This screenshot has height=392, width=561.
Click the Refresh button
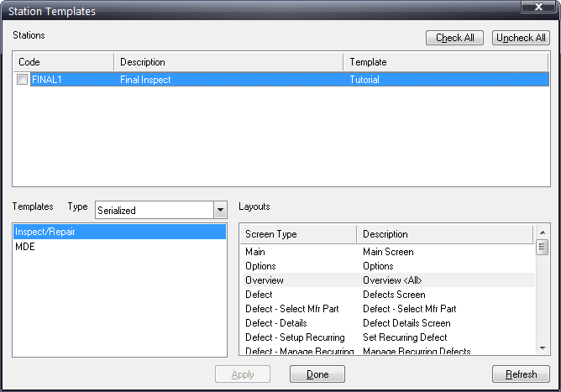pyautogui.click(x=521, y=374)
